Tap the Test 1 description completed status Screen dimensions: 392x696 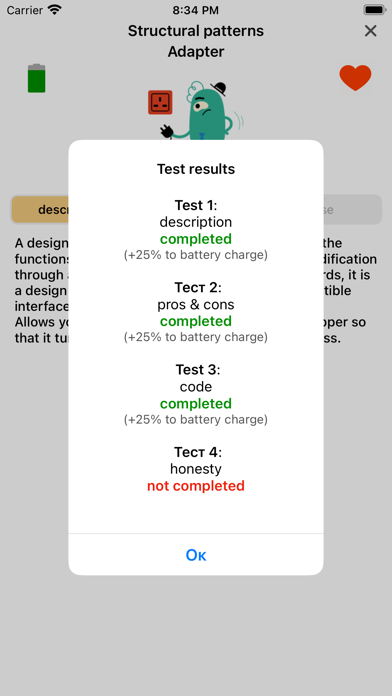pyautogui.click(x=196, y=239)
